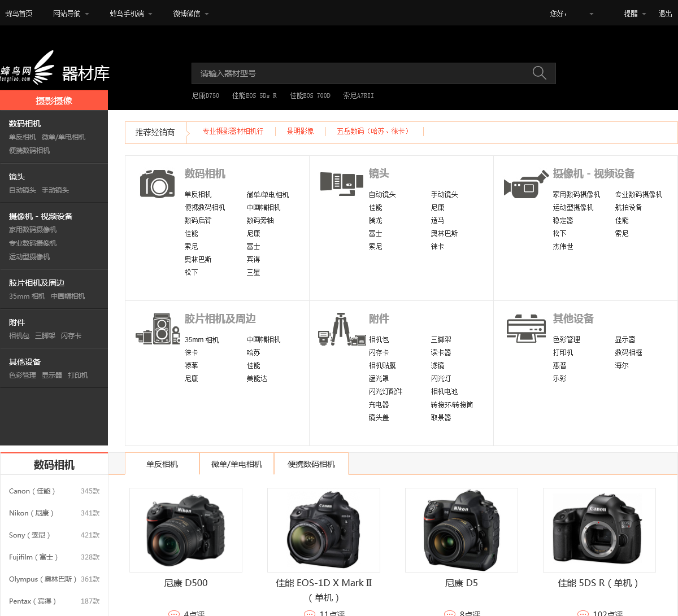Switch to the 微单/单电相机 tab

tap(237, 464)
